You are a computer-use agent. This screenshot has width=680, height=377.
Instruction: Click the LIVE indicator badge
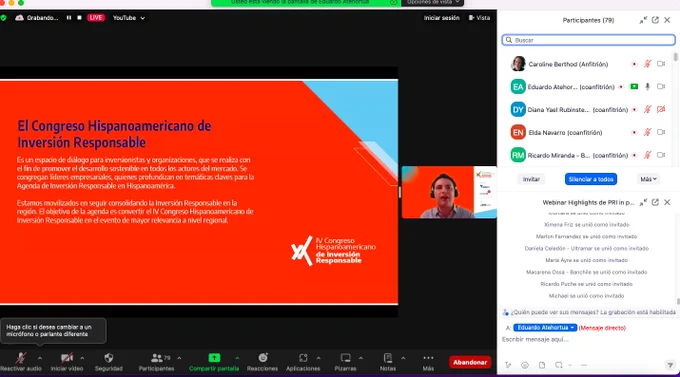pyautogui.click(x=96, y=18)
